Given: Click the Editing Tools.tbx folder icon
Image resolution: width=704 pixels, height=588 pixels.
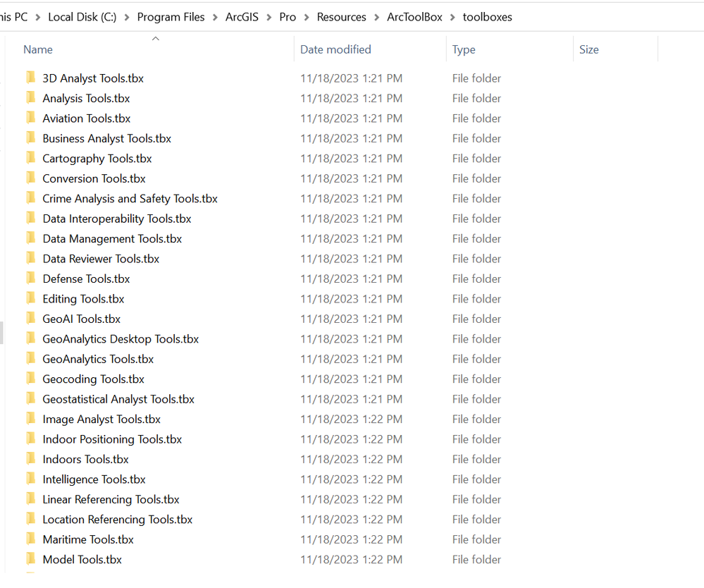Looking at the screenshot, I should pos(30,299).
